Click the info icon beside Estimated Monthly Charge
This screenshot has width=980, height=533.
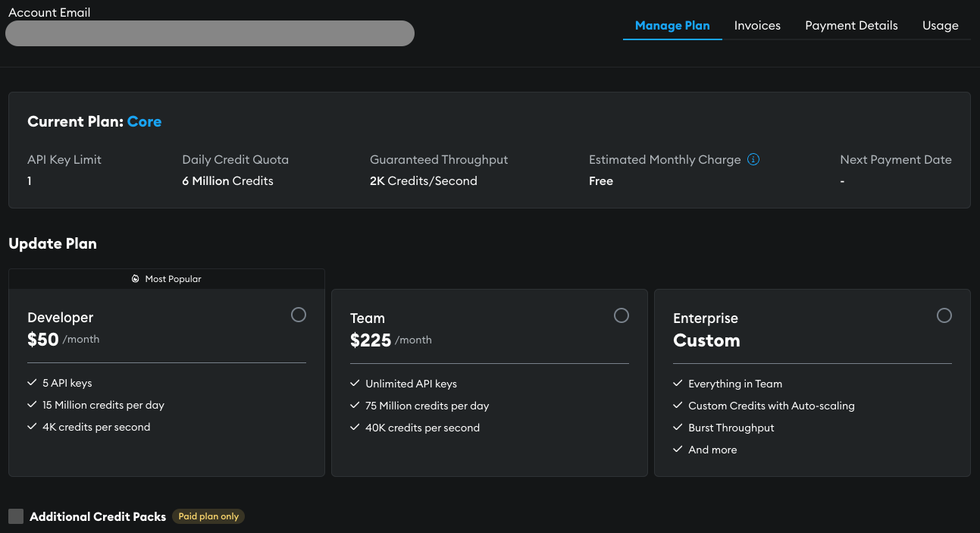753,159
